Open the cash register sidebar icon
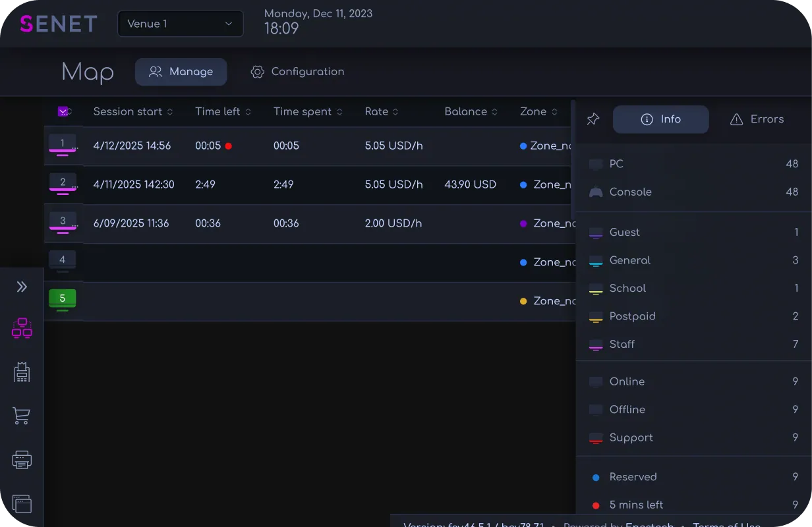 point(22,372)
